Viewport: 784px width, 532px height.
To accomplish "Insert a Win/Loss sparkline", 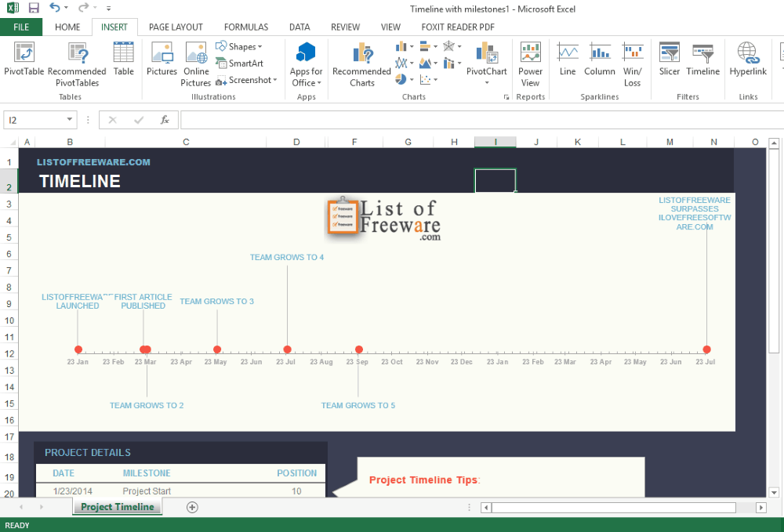I will click(x=632, y=64).
